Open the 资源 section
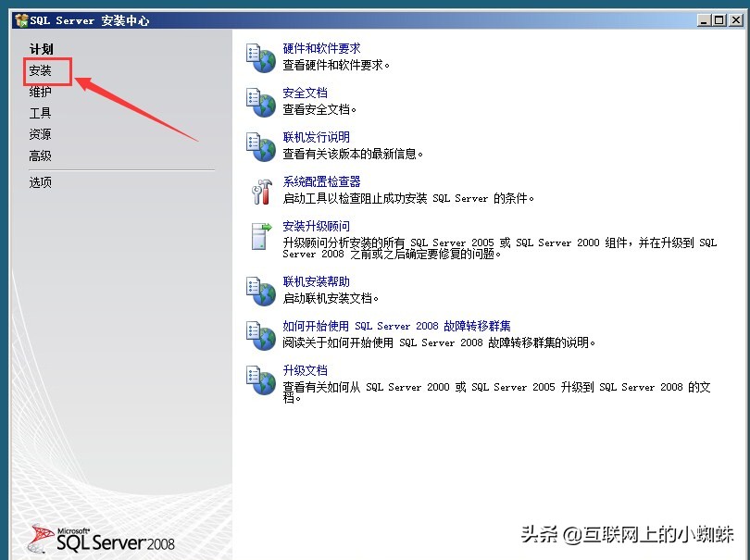 point(40,134)
